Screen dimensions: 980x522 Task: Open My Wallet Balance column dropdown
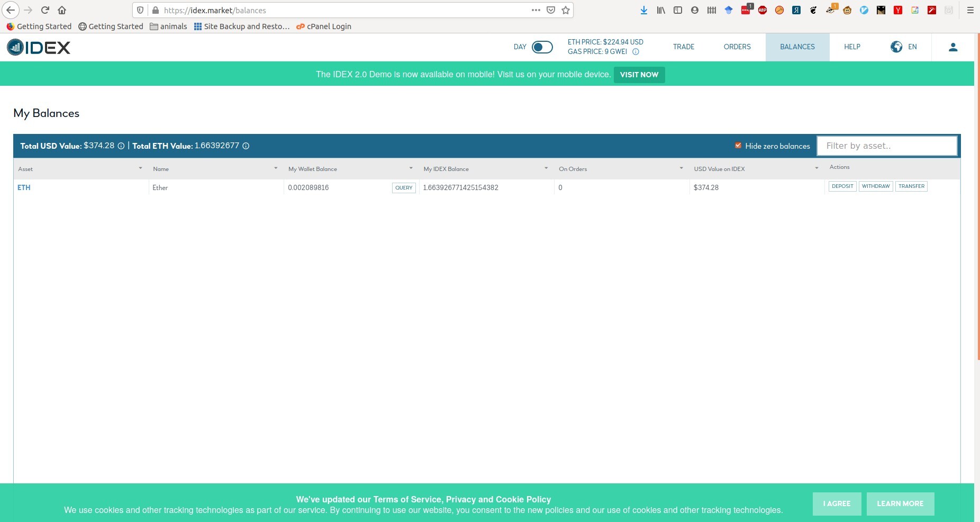[411, 168]
